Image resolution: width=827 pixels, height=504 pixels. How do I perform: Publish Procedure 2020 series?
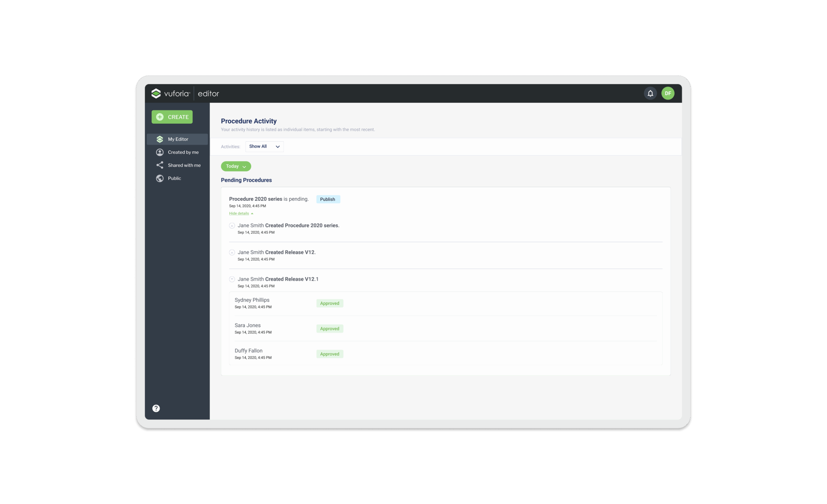click(x=328, y=199)
